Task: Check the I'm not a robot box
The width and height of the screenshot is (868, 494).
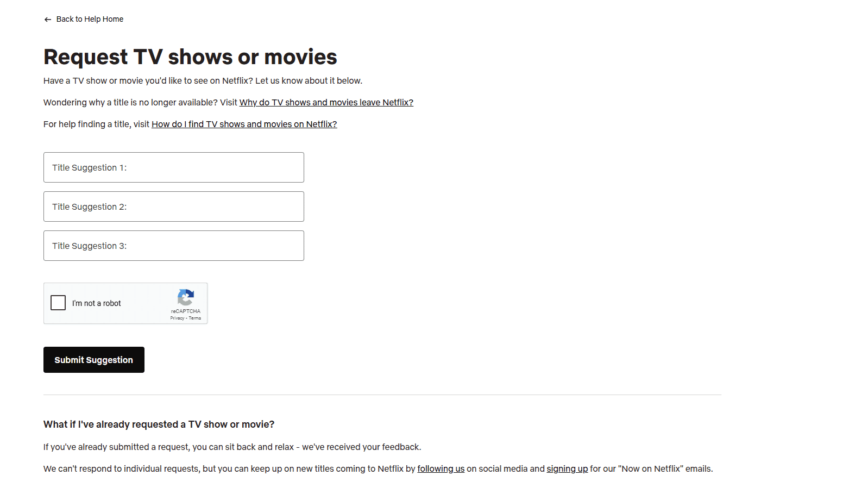Action: [x=58, y=303]
